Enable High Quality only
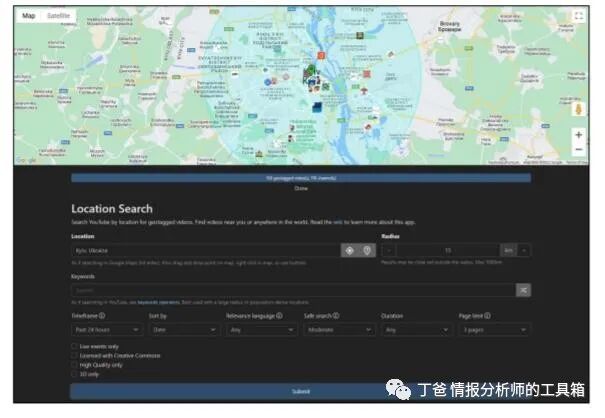Image resolution: width=605 pixels, height=418 pixels. coord(74,365)
